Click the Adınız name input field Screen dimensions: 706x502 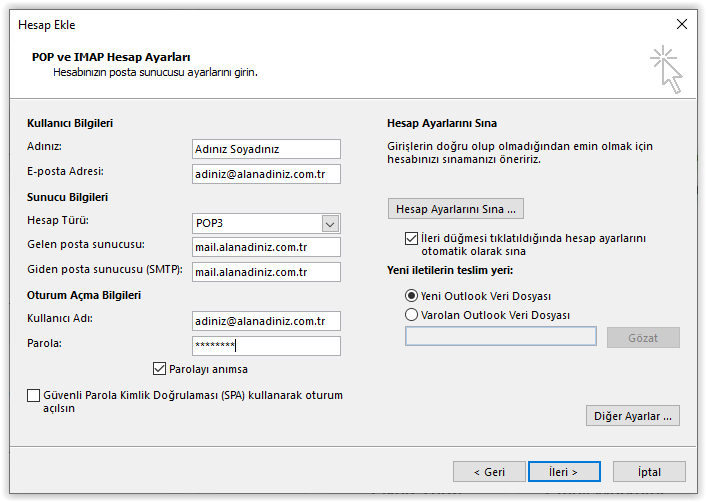click(x=266, y=149)
